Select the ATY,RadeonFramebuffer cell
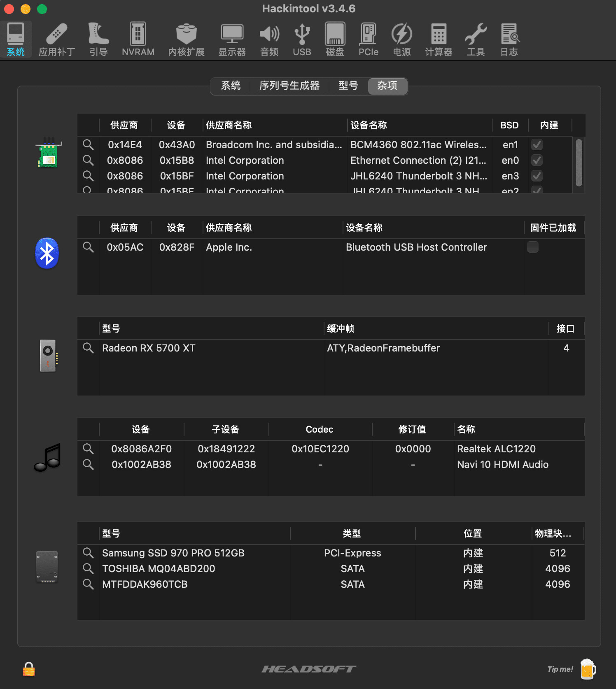This screenshot has height=689, width=616. tap(383, 348)
